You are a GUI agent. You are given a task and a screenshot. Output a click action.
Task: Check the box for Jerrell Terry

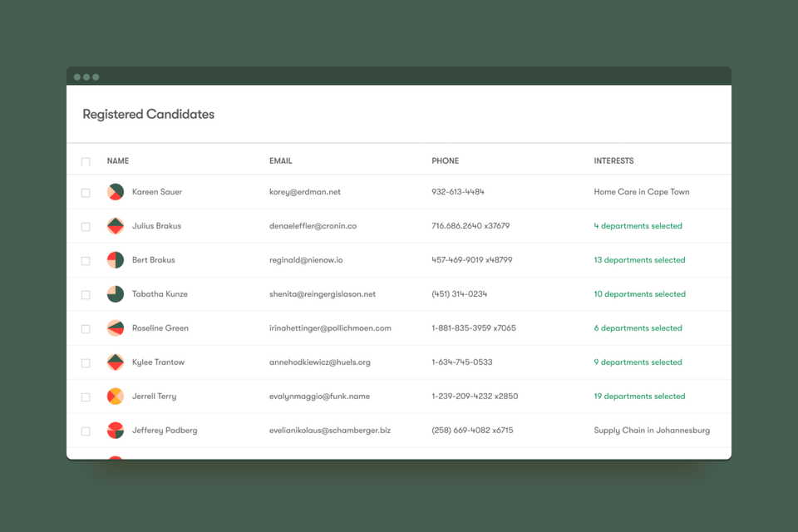tap(86, 397)
